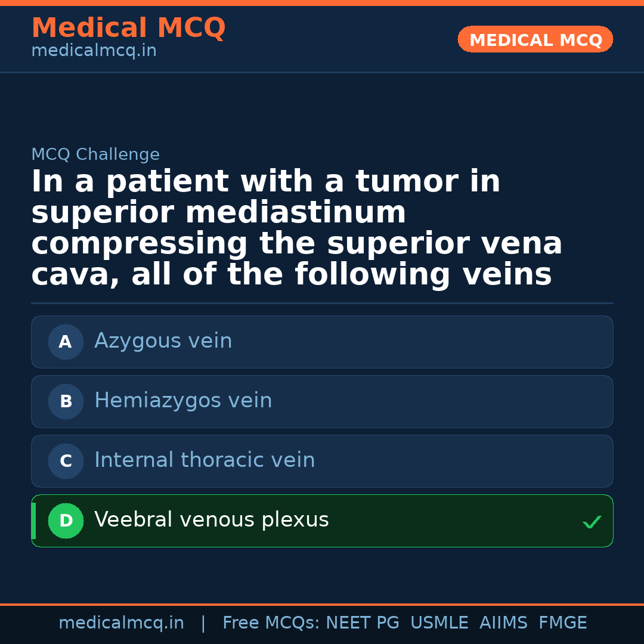Image resolution: width=644 pixels, height=644 pixels.
Task: Click NEET PG in the footer
Action: pos(363,623)
